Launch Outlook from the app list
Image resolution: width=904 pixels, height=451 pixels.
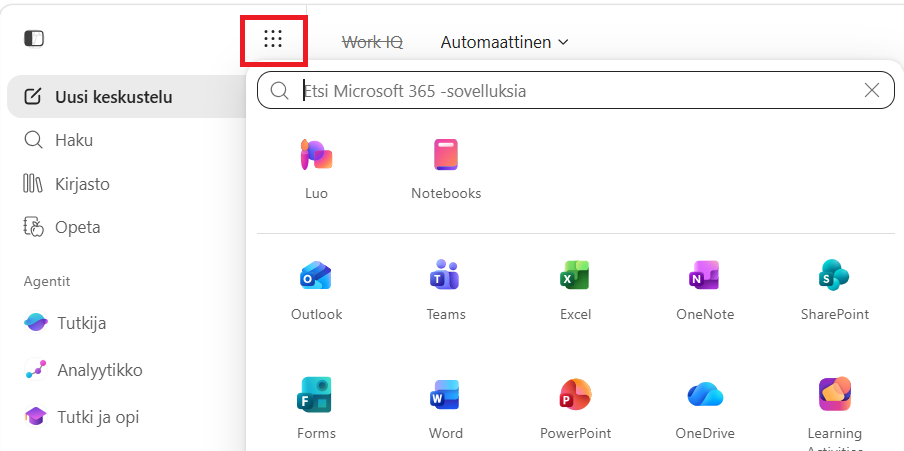316,275
